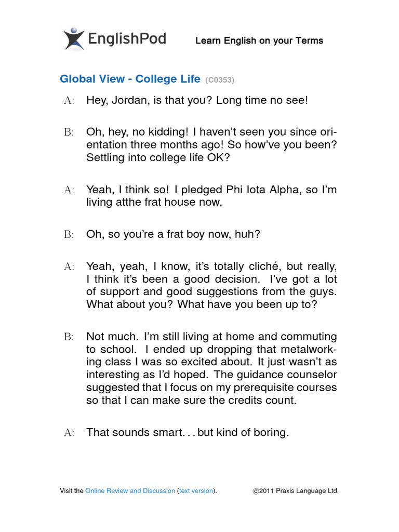Click the phrase 'prerequisite courses'
Screen dimensions: 399x532
click(285, 388)
